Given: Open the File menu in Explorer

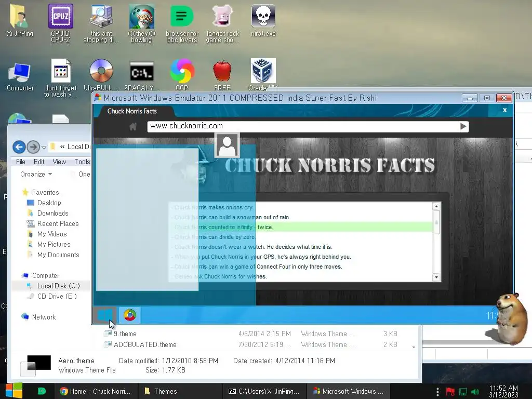Looking at the screenshot, I should pos(21,162).
